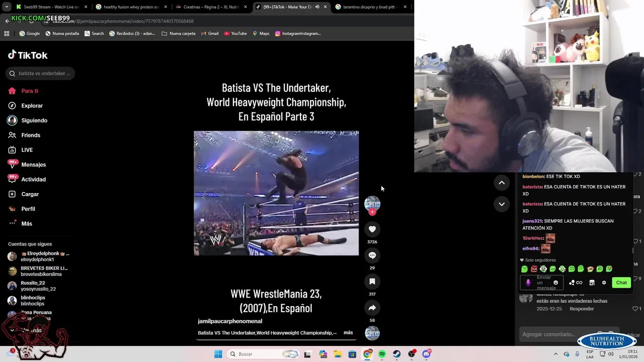Like the Batista vs Undertaker video

point(372,229)
